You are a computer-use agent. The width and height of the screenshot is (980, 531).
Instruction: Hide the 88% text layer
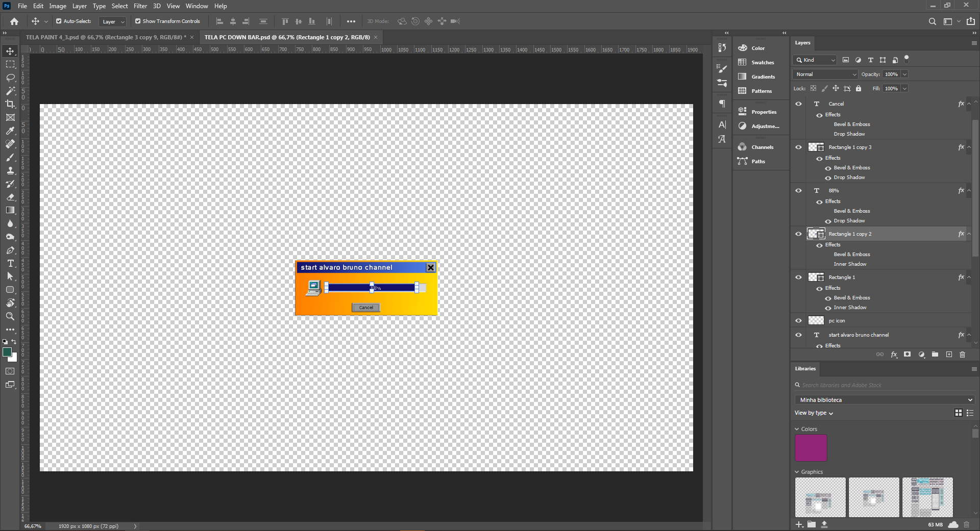click(x=799, y=190)
